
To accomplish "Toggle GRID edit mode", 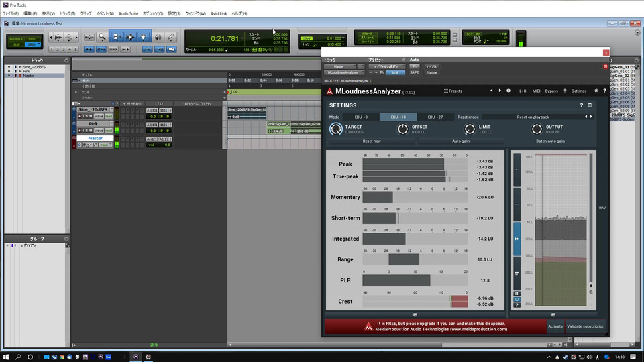I will click(32, 44).
